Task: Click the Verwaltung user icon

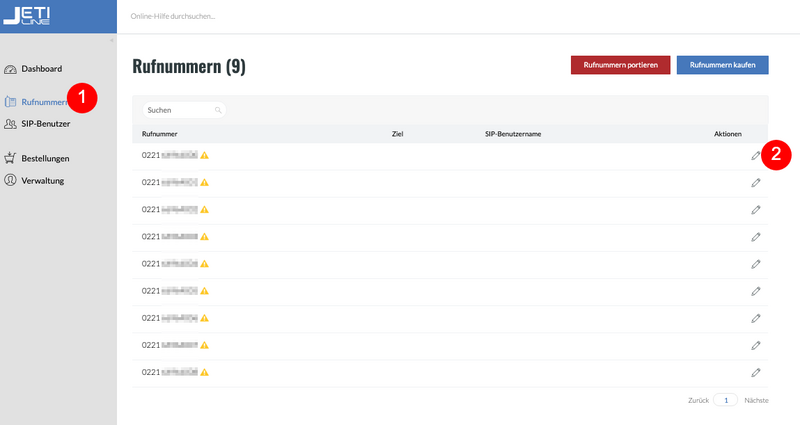Action: [x=11, y=181]
